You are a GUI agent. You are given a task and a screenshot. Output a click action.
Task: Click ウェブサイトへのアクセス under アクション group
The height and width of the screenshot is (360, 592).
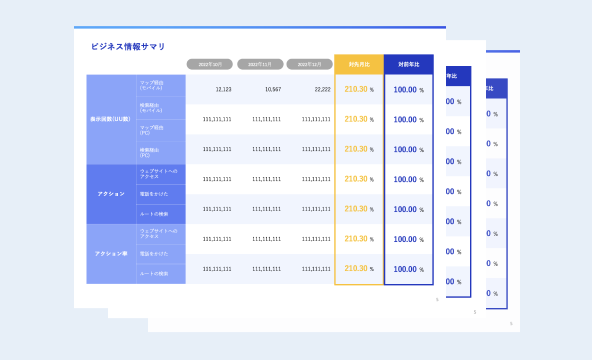(x=160, y=174)
